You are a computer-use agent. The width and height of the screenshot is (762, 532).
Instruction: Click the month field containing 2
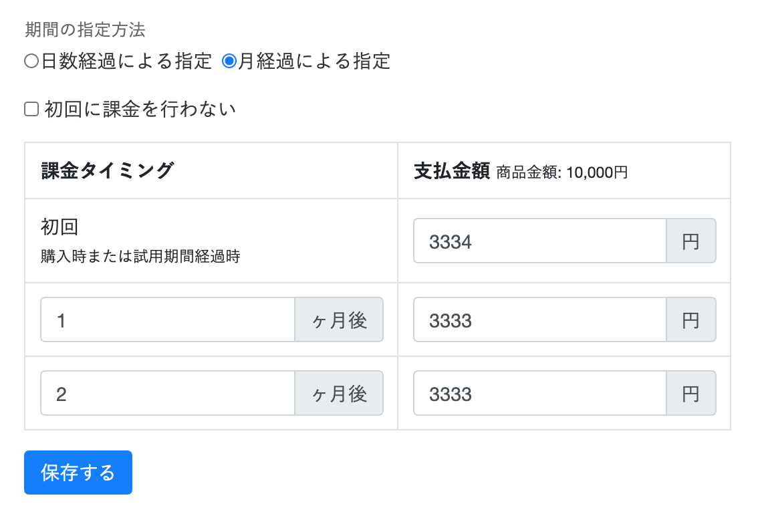(168, 394)
